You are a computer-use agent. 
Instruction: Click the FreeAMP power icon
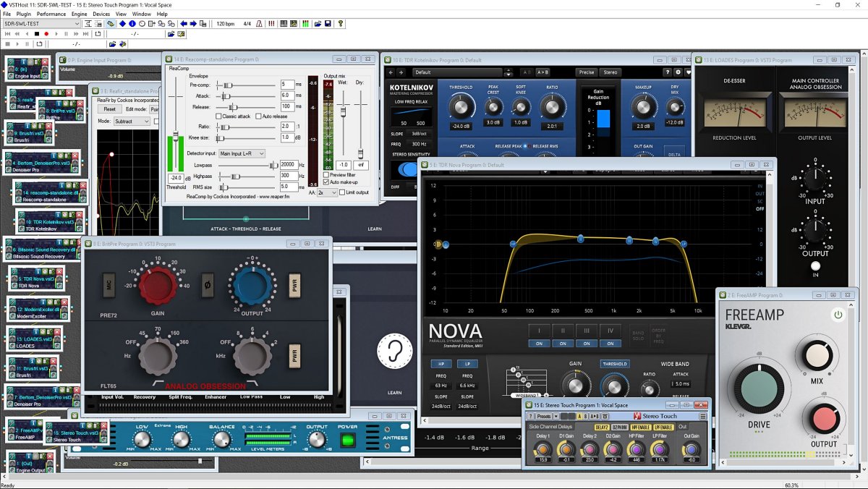point(838,315)
